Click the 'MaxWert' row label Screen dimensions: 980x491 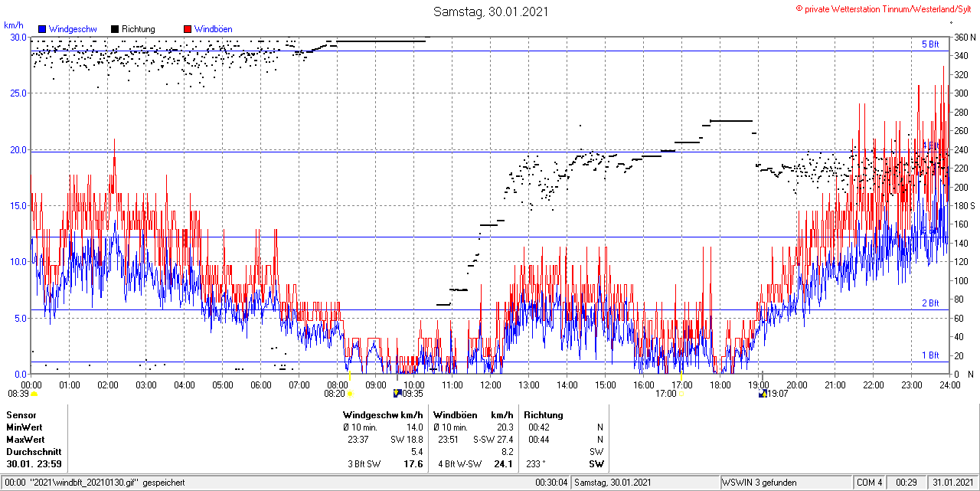pos(25,440)
